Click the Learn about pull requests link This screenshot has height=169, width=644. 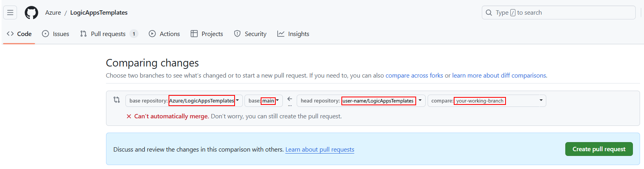(320, 150)
